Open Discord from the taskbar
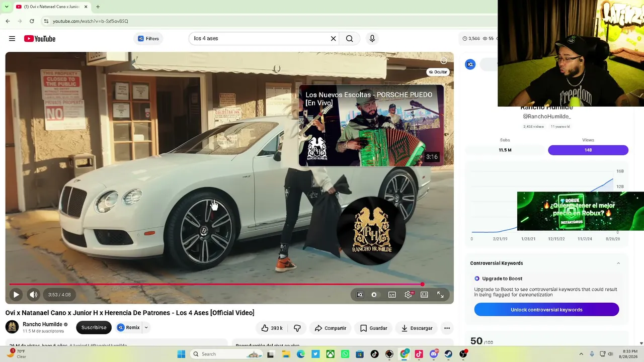 (434, 354)
